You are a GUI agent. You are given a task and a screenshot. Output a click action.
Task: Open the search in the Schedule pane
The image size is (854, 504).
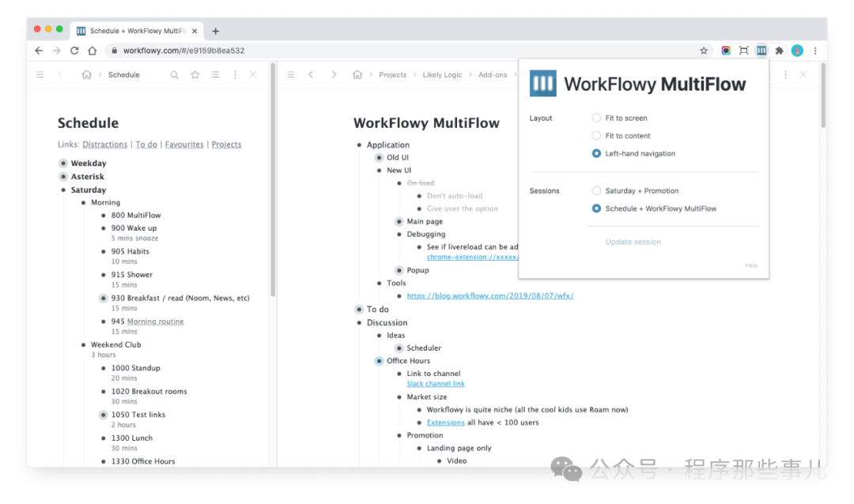174,74
